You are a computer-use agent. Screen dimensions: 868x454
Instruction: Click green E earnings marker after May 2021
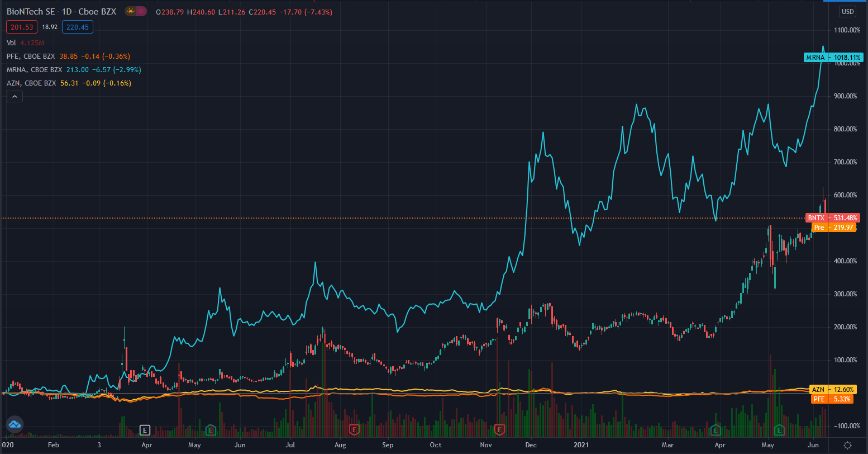[779, 430]
